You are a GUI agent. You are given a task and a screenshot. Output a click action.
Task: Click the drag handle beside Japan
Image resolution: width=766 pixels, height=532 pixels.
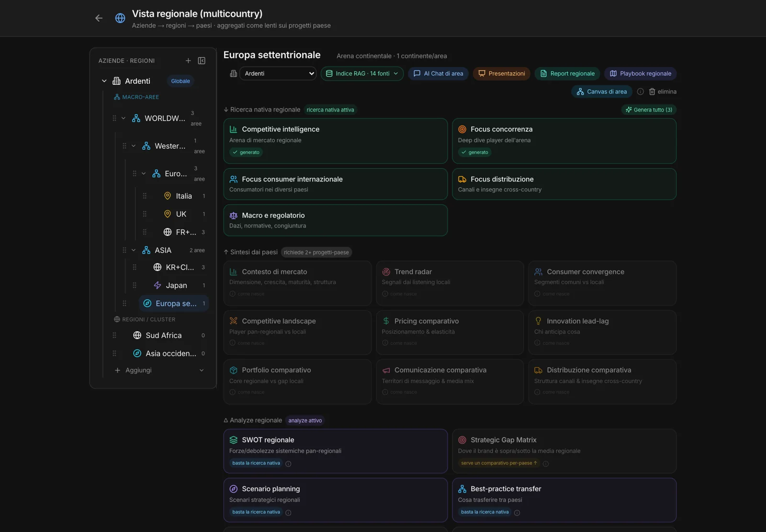[135, 285]
